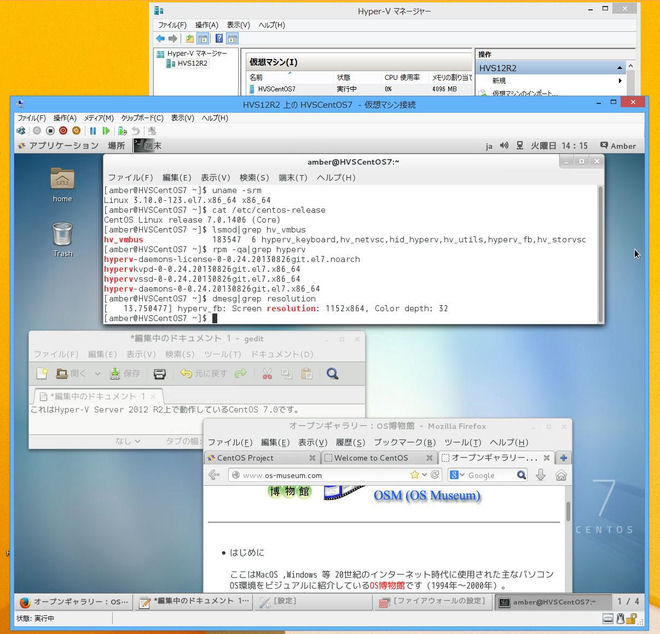Viewport: 660px width, 634px height.
Task: Go to Firefox home page icon
Action: point(561,475)
